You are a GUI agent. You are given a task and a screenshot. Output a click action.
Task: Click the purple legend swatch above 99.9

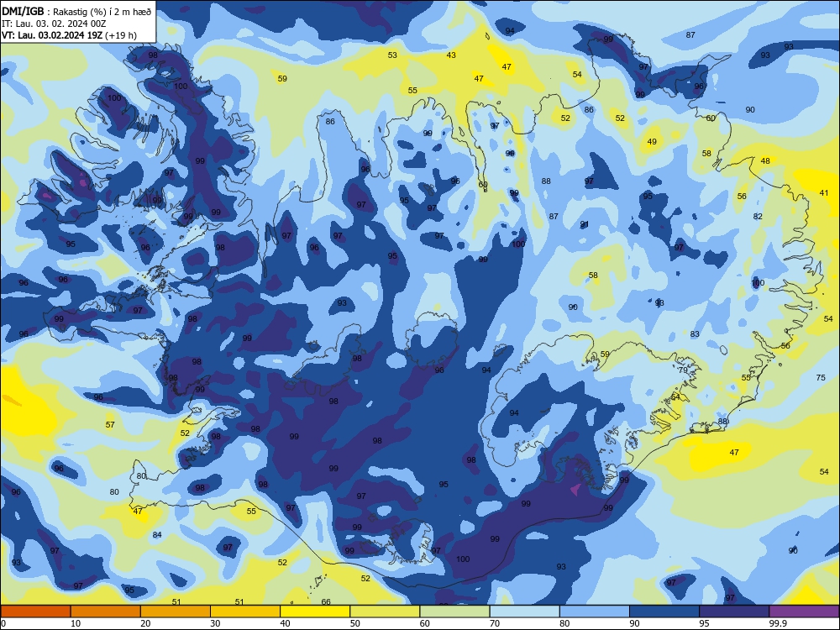[x=804, y=612]
